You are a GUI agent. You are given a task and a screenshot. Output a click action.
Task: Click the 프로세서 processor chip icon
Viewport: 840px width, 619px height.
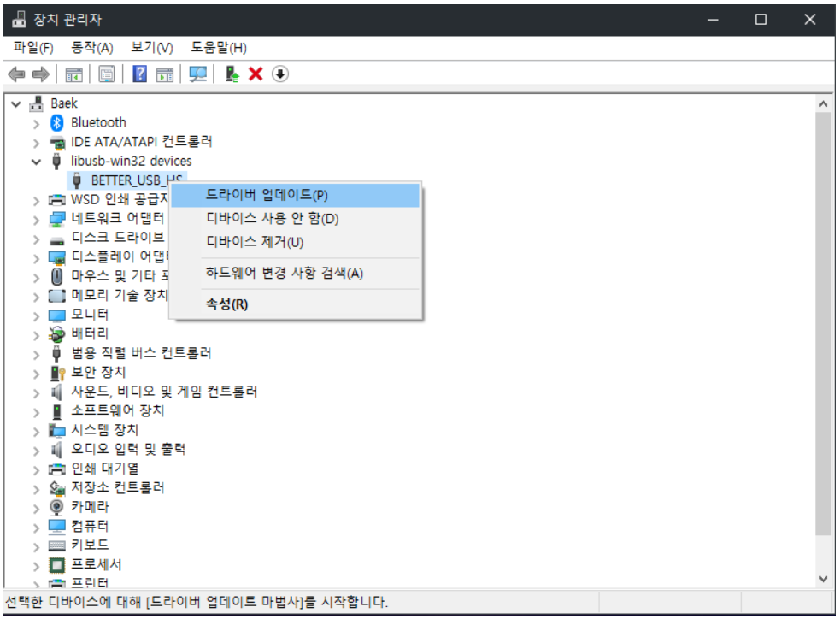[x=56, y=565]
